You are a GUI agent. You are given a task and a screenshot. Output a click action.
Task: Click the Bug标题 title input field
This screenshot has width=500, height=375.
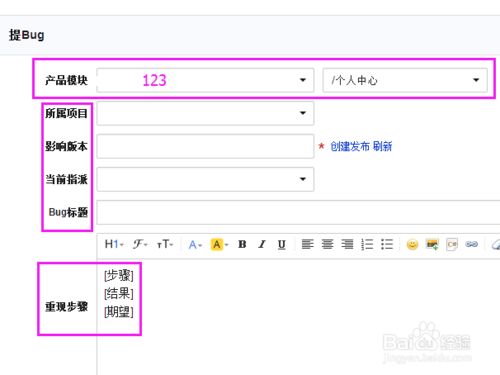pos(298,212)
